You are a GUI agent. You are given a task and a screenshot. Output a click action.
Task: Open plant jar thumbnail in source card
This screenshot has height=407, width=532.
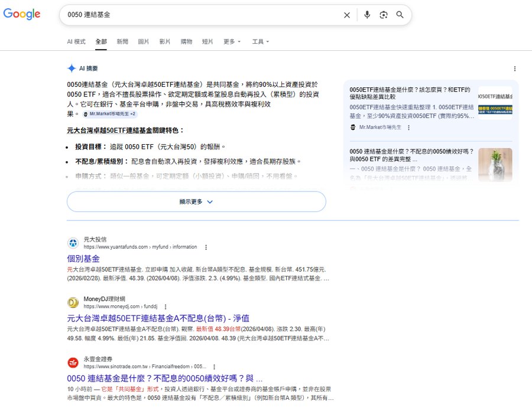point(495,165)
